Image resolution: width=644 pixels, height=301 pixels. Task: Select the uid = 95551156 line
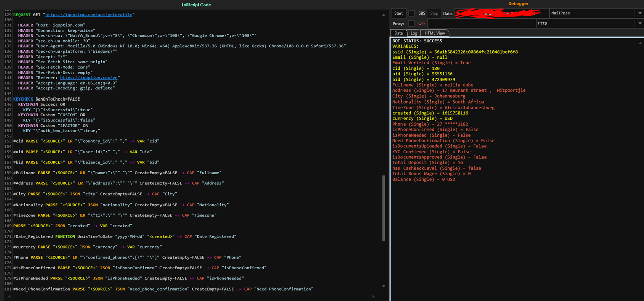coord(422,74)
